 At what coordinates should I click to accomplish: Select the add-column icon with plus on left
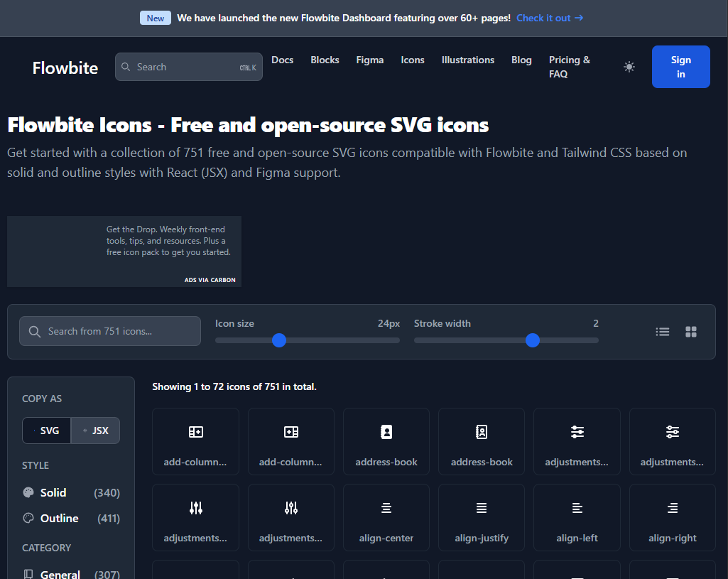(x=291, y=441)
